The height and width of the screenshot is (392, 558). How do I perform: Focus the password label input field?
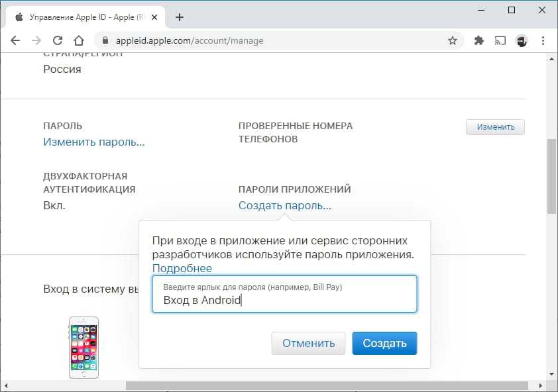(x=284, y=300)
